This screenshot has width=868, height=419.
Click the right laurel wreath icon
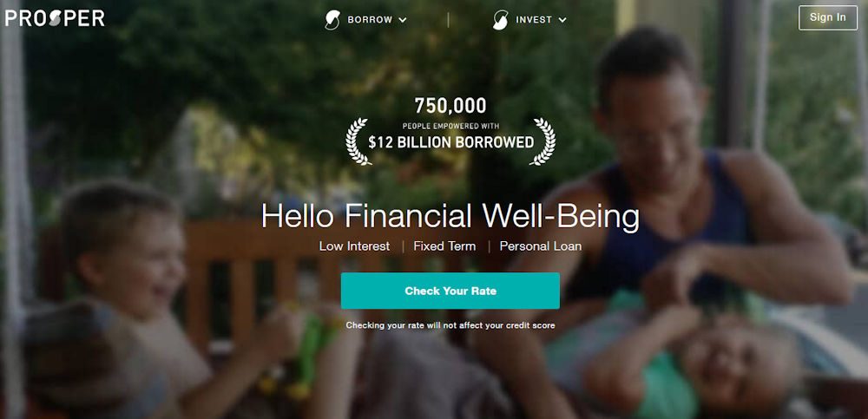542,141
